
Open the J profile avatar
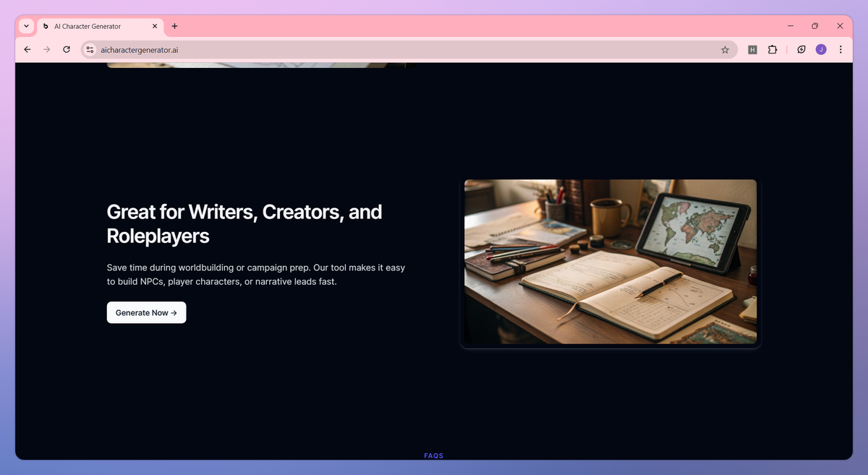[x=821, y=50]
